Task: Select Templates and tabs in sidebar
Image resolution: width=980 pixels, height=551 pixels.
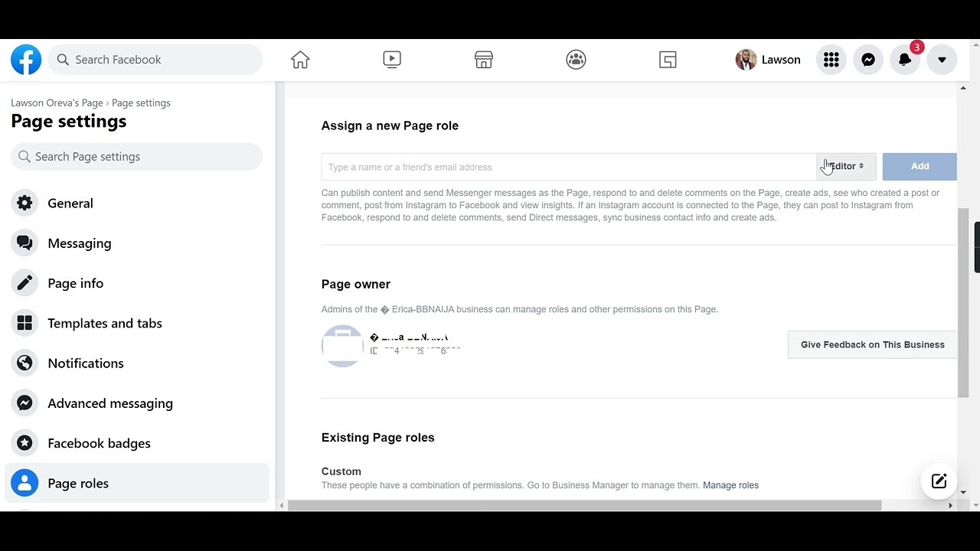Action: pyautogui.click(x=137, y=323)
